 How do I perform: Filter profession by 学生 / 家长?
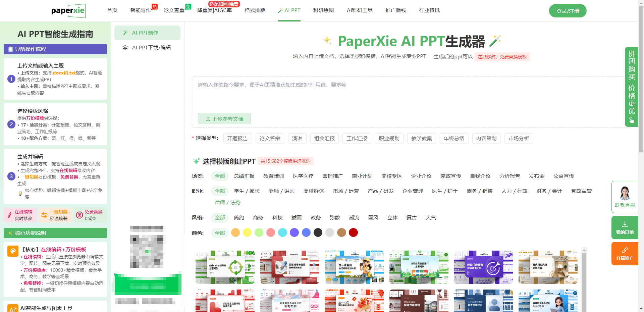pyautogui.click(x=247, y=191)
